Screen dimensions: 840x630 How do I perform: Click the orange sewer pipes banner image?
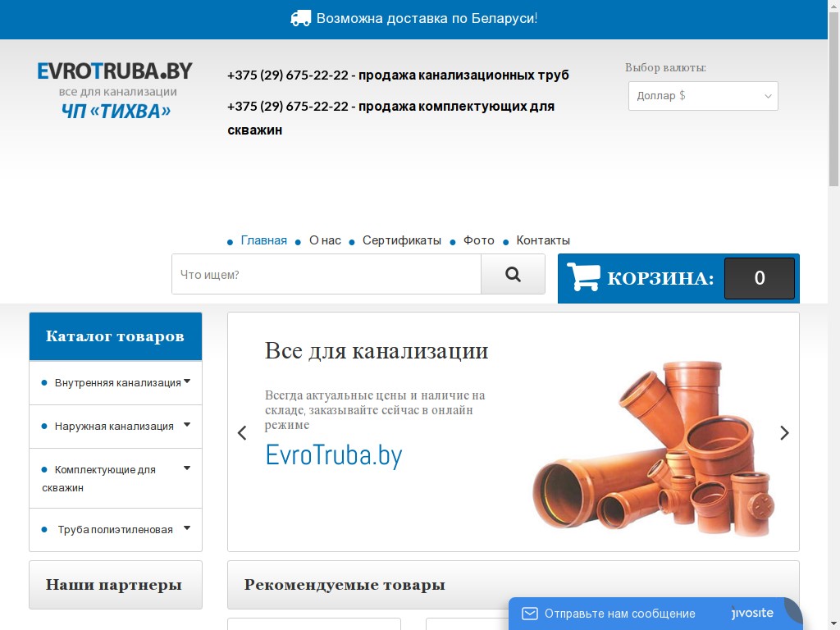pos(653,449)
